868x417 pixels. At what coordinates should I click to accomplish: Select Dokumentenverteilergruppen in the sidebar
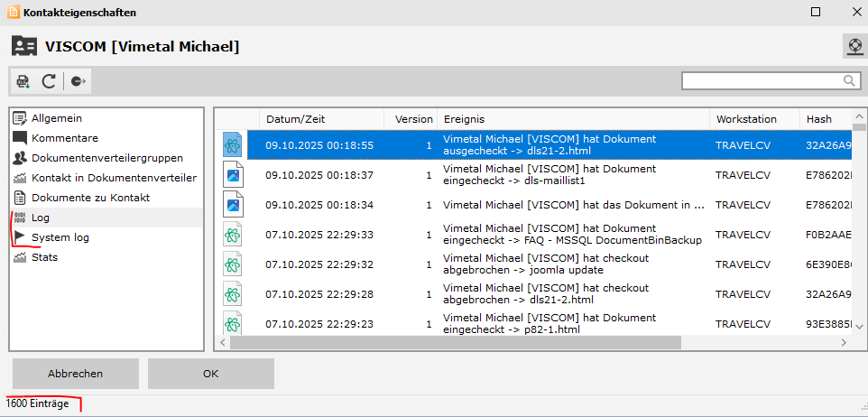106,158
